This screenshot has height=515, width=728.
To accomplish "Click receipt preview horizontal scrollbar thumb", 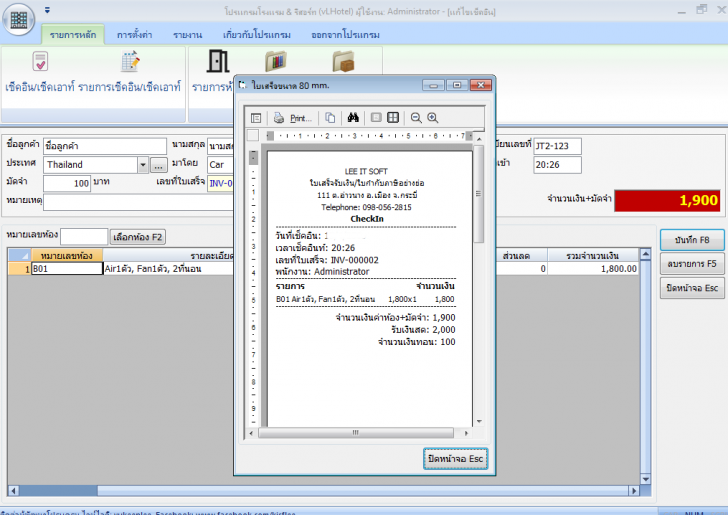I will click(356, 433).
